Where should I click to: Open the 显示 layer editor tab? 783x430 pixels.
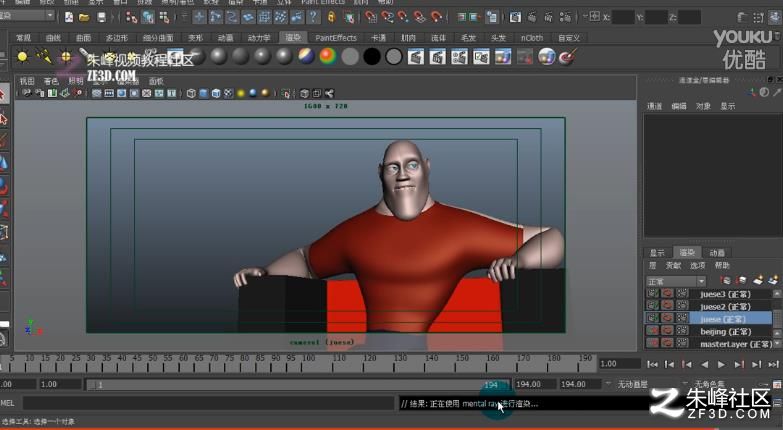coord(657,253)
